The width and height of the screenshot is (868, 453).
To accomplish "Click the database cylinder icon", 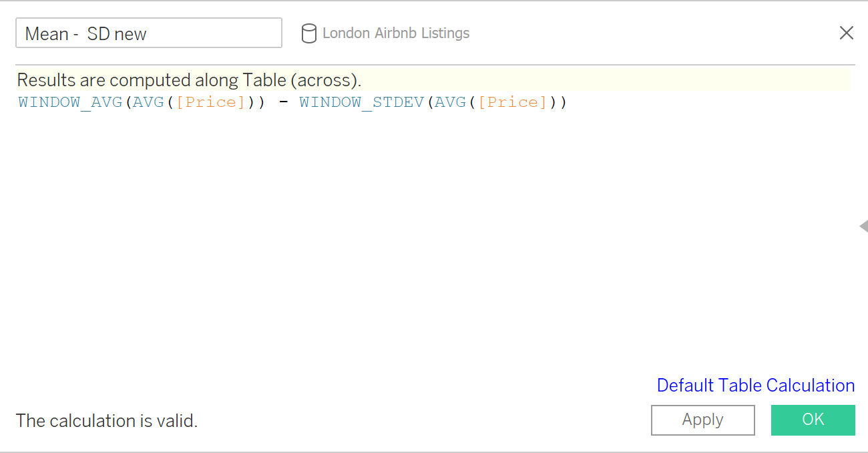I will pos(308,33).
